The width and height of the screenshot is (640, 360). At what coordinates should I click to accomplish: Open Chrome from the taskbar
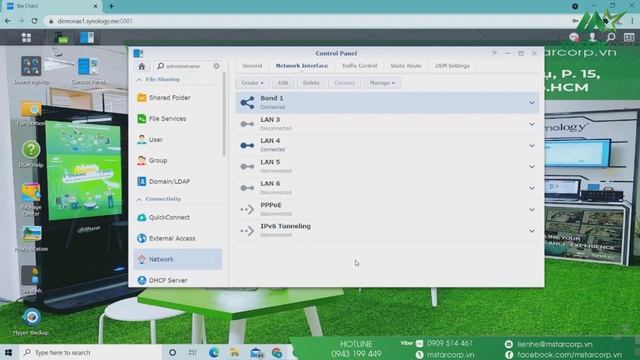click(277, 353)
